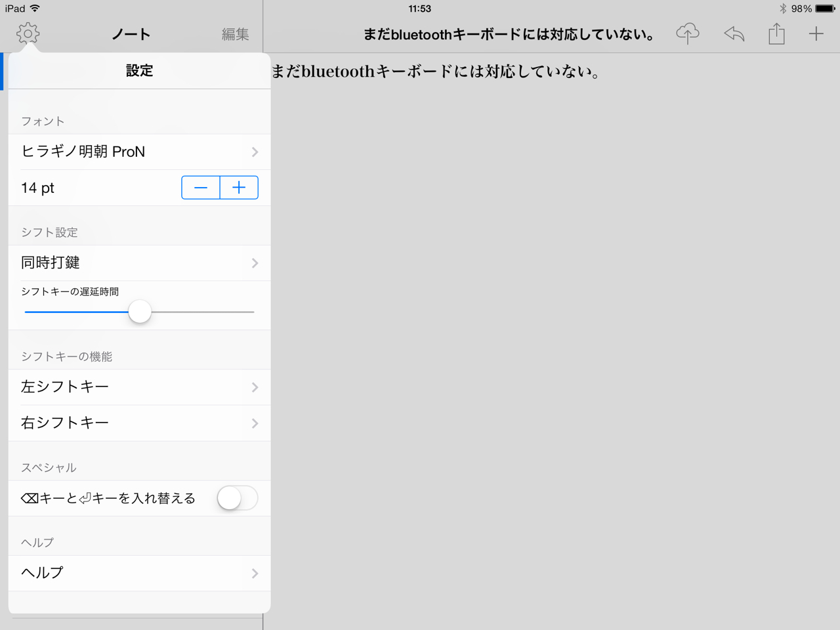Open the share sheet icon
Screen dimensions: 840x630
[x=776, y=33]
